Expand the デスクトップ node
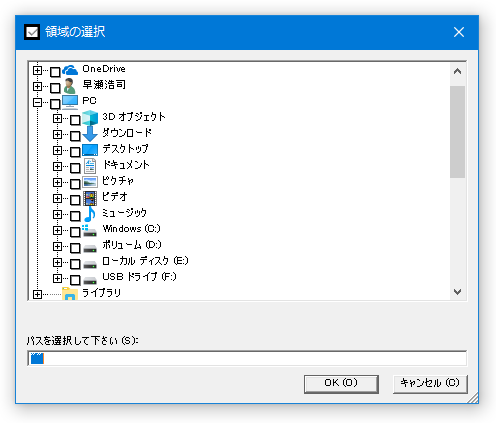 (57, 150)
